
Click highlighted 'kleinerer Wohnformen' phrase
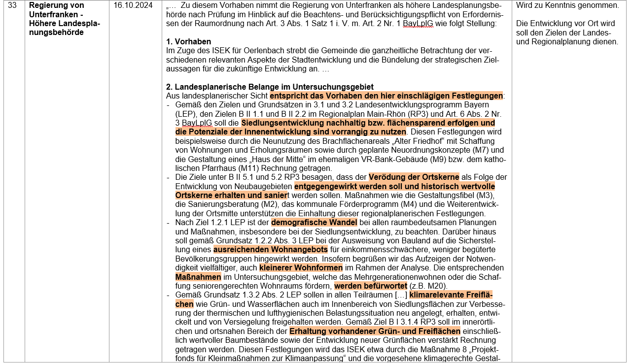(x=301, y=267)
